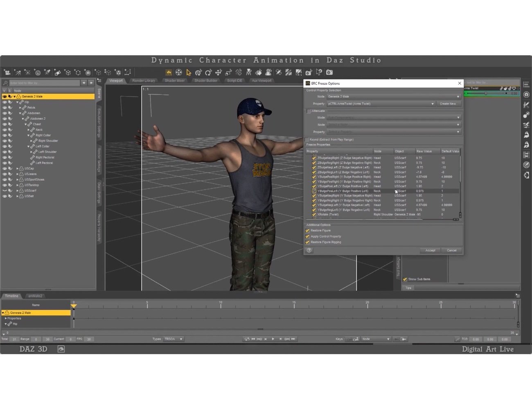
Task: Check Keyed (Extract from Play Range)
Action: pos(306,139)
